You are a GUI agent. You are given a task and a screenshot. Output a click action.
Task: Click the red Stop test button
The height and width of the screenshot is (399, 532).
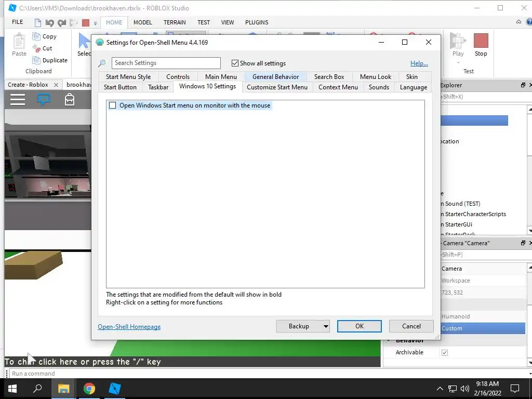(481, 45)
